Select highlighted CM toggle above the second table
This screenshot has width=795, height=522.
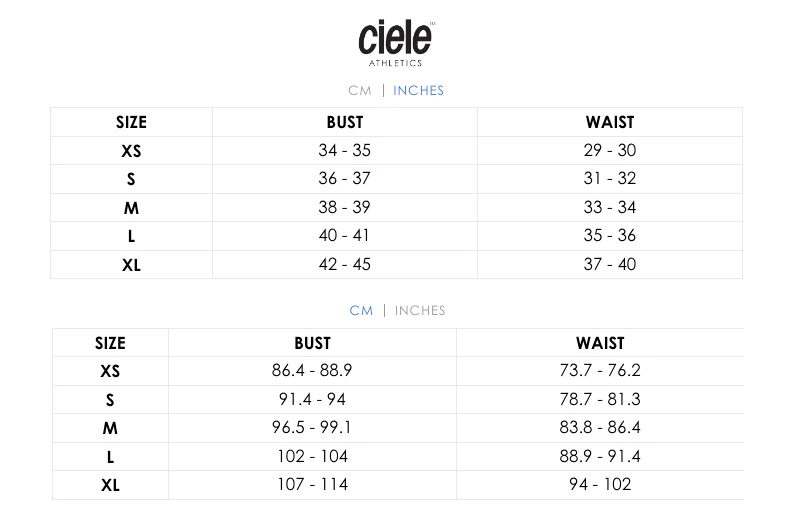(x=361, y=310)
